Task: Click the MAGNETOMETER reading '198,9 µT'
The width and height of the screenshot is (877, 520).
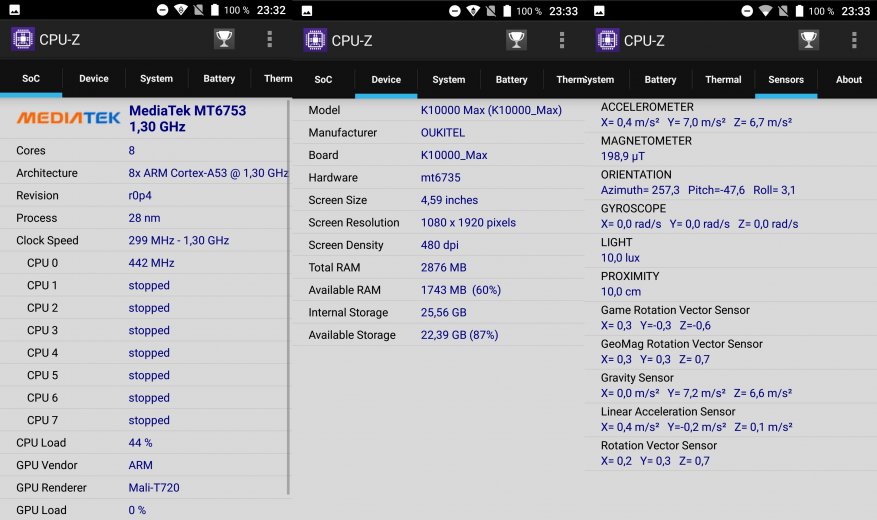Action: click(623, 157)
